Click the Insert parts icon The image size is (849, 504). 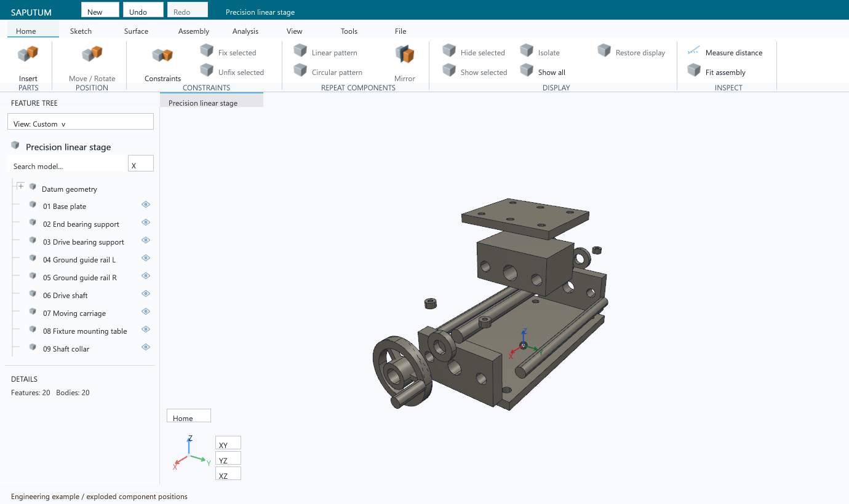(28, 54)
